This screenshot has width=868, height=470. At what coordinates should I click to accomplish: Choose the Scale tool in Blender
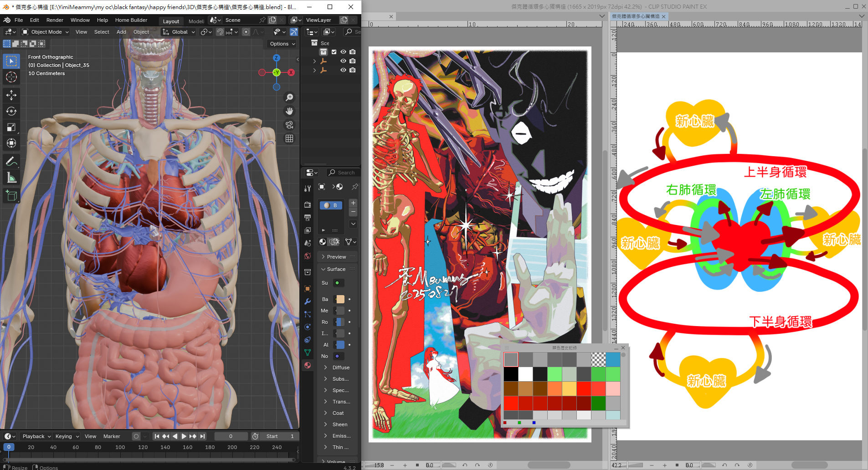(11, 127)
